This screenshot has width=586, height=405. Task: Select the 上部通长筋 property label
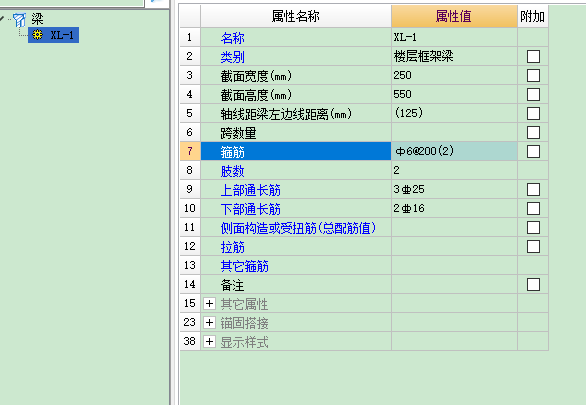[250, 190]
